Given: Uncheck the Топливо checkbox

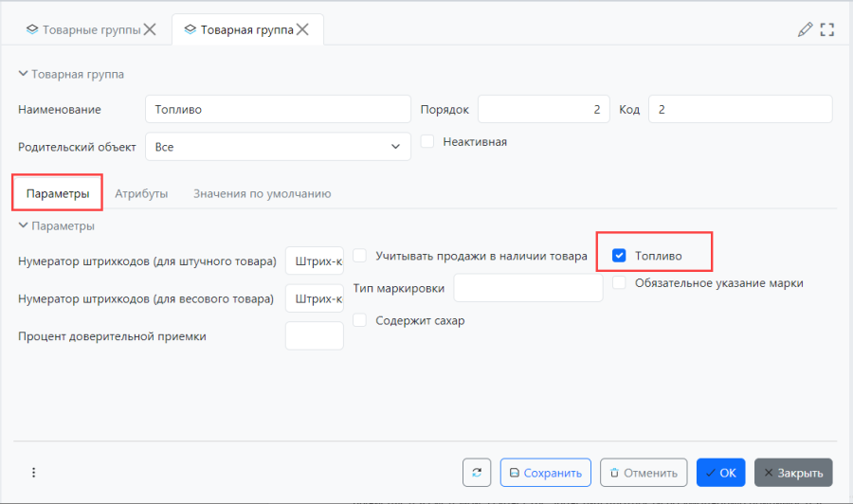Looking at the screenshot, I should click(x=620, y=256).
